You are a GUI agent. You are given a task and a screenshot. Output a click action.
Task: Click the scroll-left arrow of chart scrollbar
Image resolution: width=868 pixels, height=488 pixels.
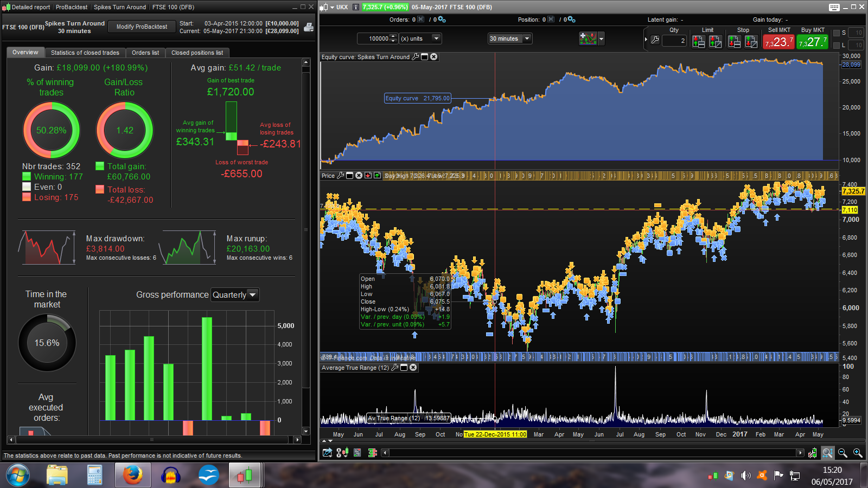click(385, 452)
